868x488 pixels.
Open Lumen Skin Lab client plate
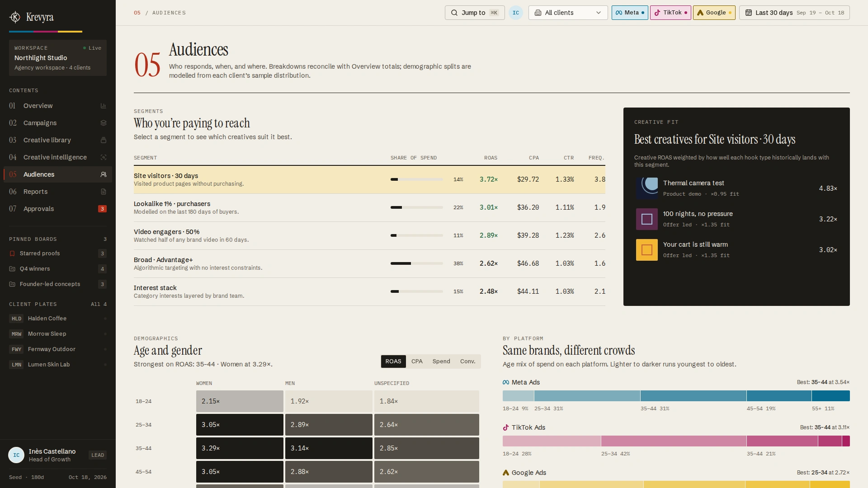58,365
